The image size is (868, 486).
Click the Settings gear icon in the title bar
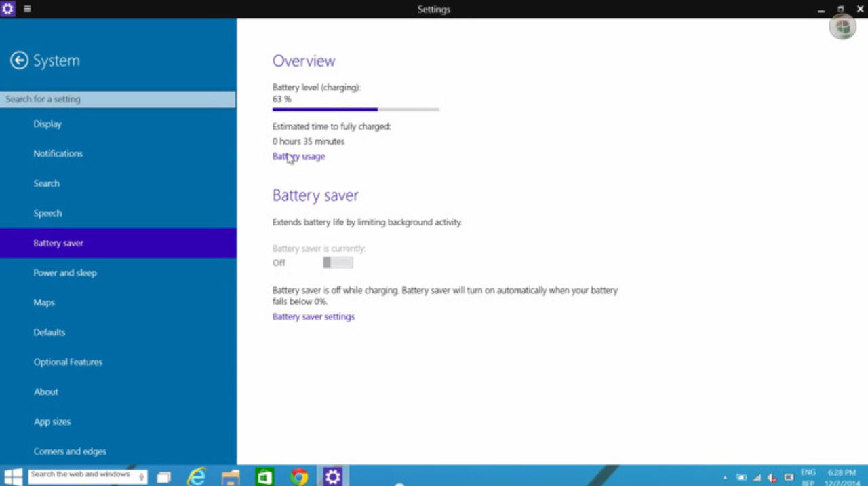(x=7, y=9)
